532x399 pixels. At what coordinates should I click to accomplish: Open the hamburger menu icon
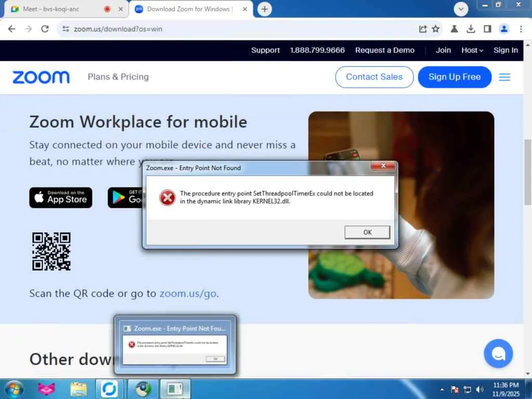(x=504, y=77)
